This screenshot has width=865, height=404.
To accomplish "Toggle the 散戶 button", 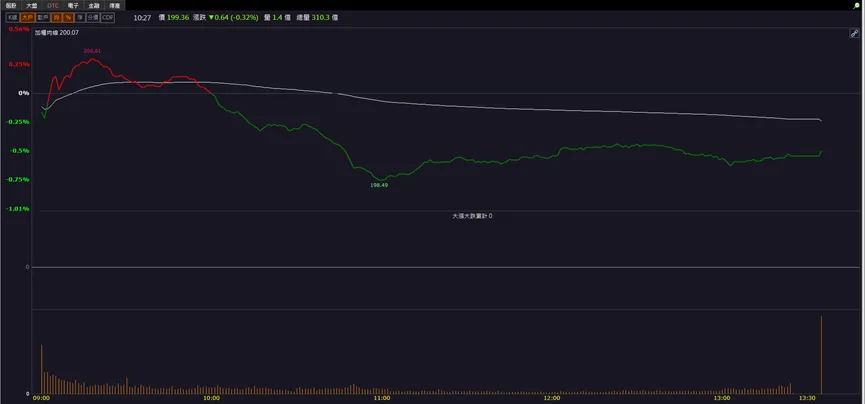I will (x=42, y=18).
